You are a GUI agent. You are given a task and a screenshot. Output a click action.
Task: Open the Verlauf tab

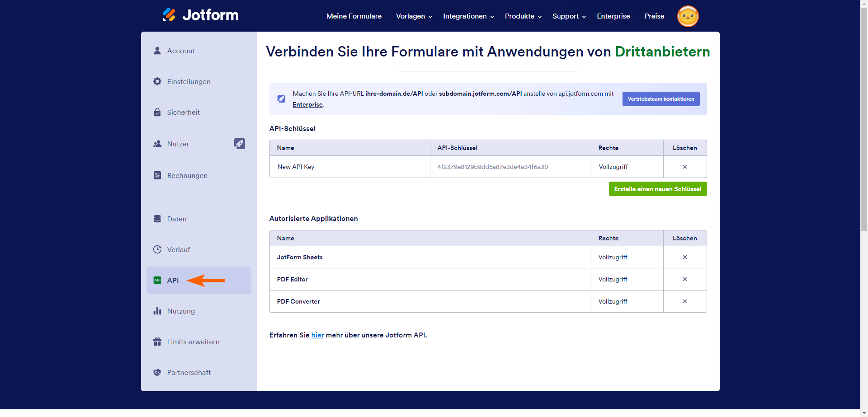tap(199, 249)
